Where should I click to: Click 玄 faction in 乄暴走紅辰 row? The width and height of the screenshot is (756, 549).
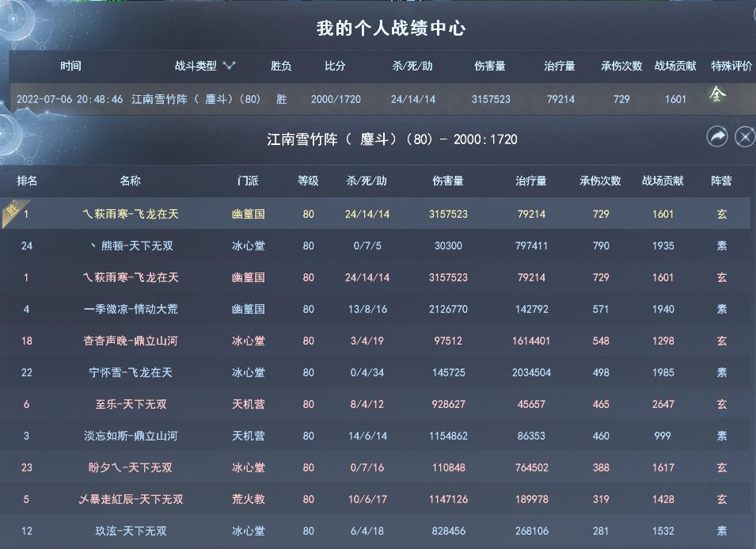[721, 499]
